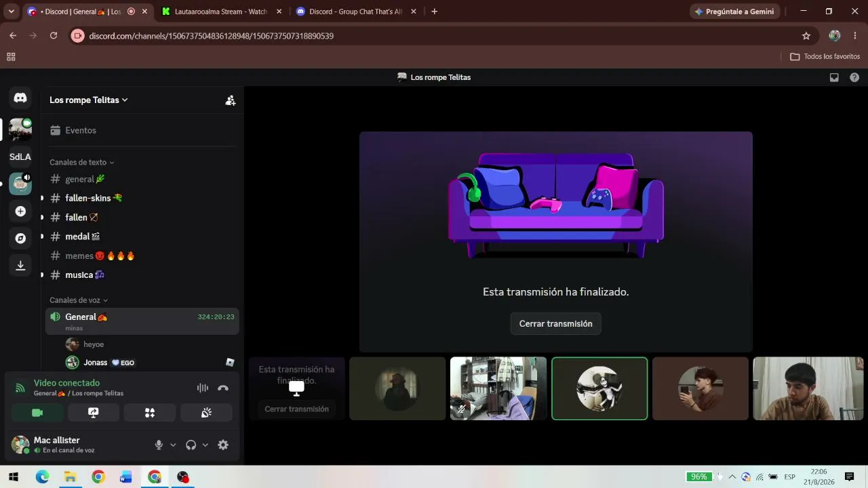Launch Microsoft Edge from the taskbar
Image resolution: width=868 pixels, height=488 pixels.
click(42, 476)
